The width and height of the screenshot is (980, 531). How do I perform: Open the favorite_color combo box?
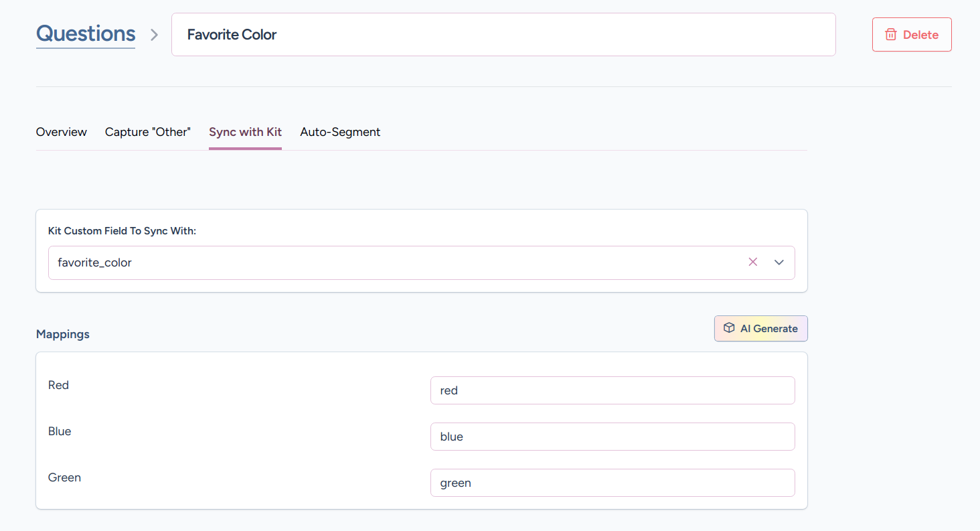(395, 262)
